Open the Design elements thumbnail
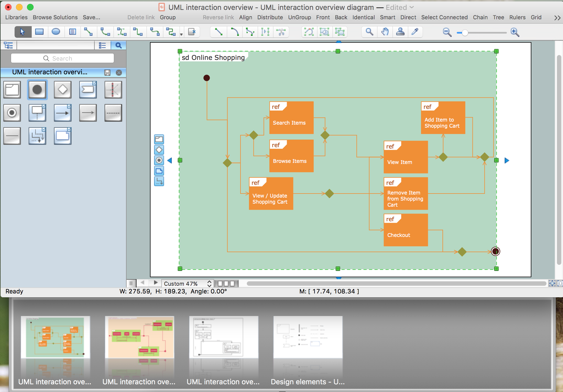Image resolution: width=563 pixels, height=392 pixels. [308, 337]
